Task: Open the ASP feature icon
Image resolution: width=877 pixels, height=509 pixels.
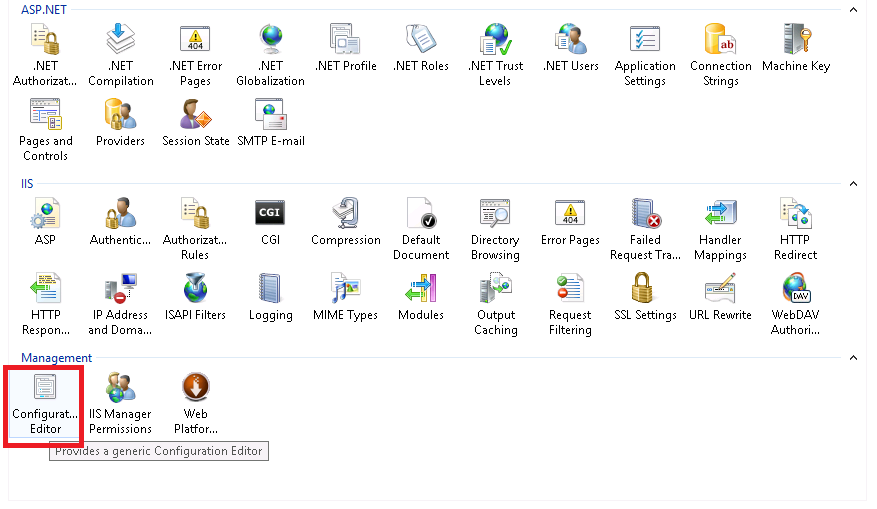Action: (x=45, y=221)
